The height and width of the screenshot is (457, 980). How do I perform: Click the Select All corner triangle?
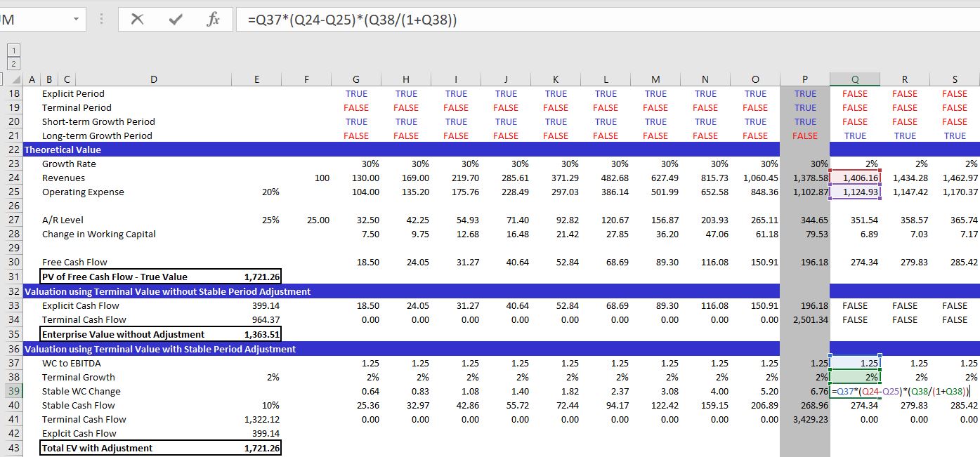pos(16,79)
